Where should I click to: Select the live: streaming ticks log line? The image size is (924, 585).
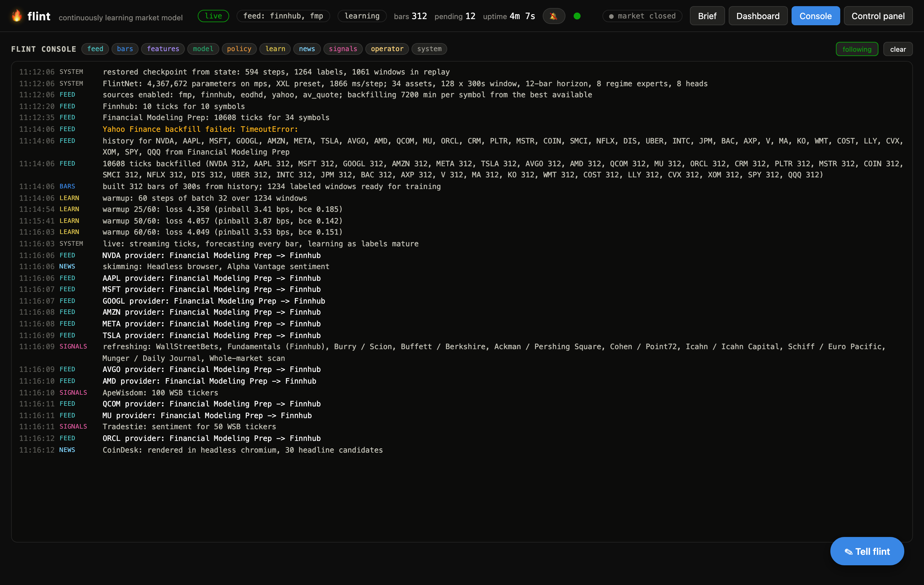[462, 244]
